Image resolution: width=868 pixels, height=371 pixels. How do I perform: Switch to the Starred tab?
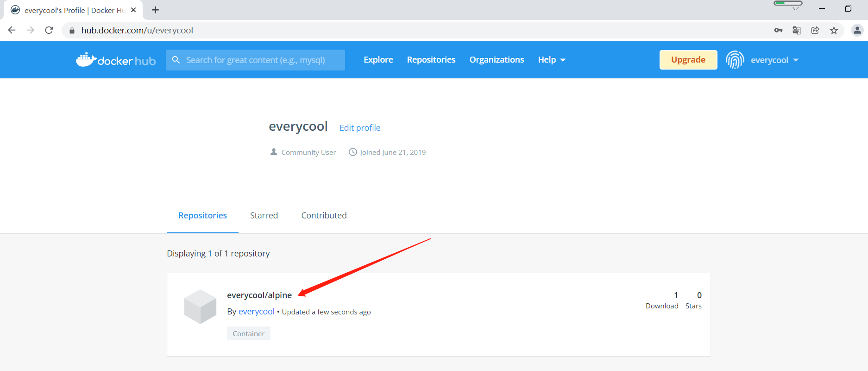pos(264,216)
